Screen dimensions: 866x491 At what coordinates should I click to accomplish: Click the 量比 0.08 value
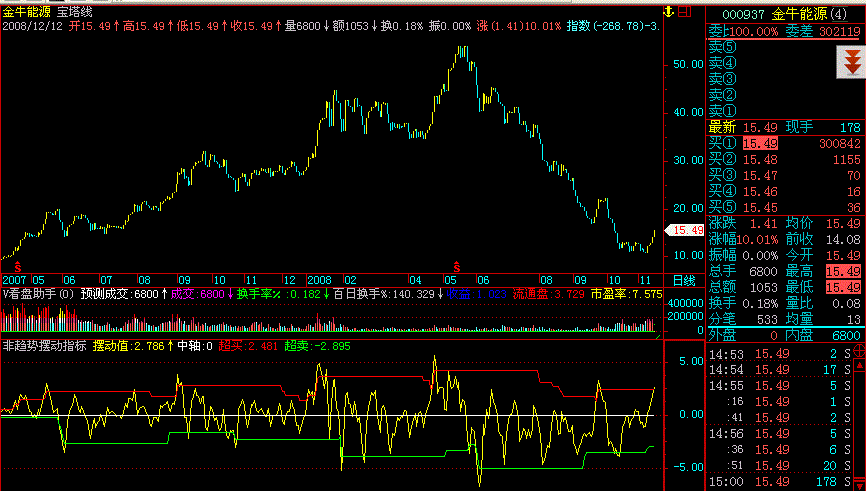pos(847,304)
